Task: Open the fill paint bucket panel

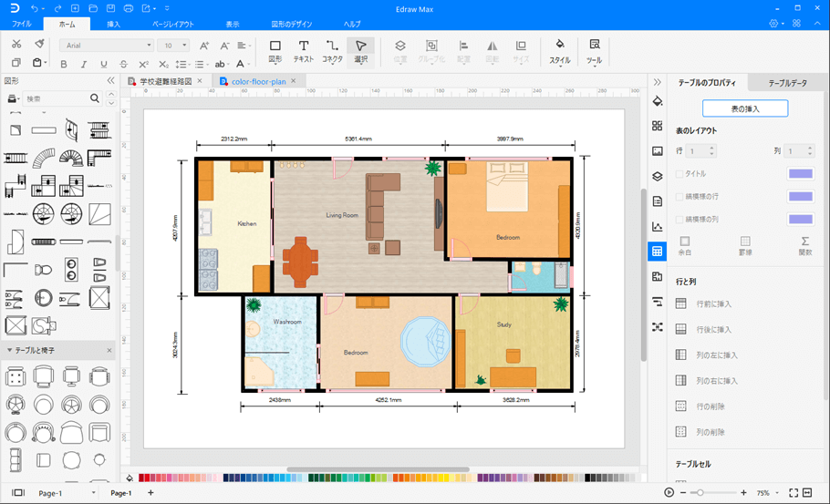Action: pos(658,101)
